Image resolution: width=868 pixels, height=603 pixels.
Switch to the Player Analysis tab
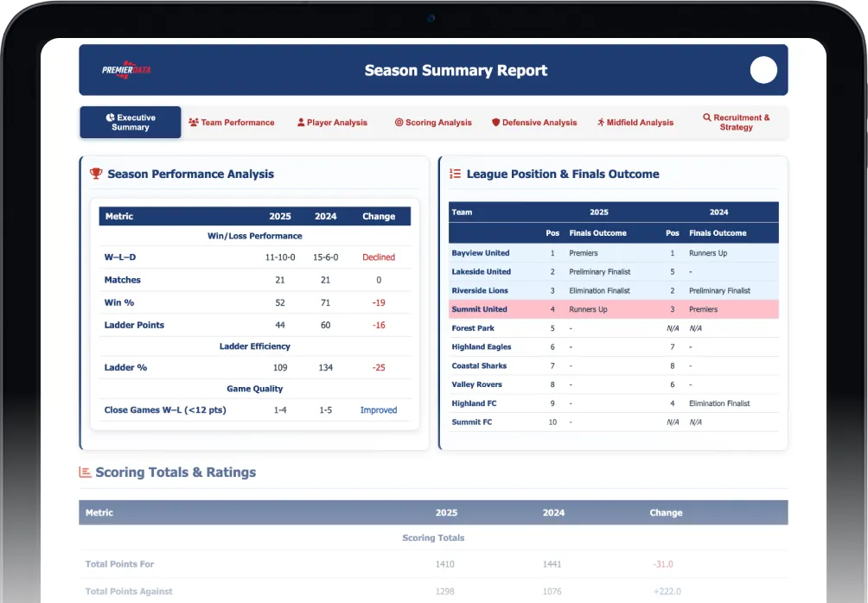(332, 123)
